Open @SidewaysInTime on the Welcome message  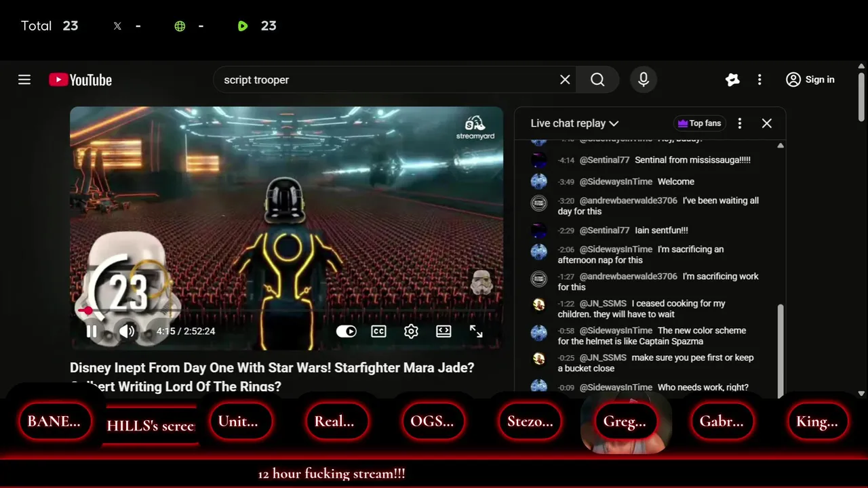coord(616,182)
